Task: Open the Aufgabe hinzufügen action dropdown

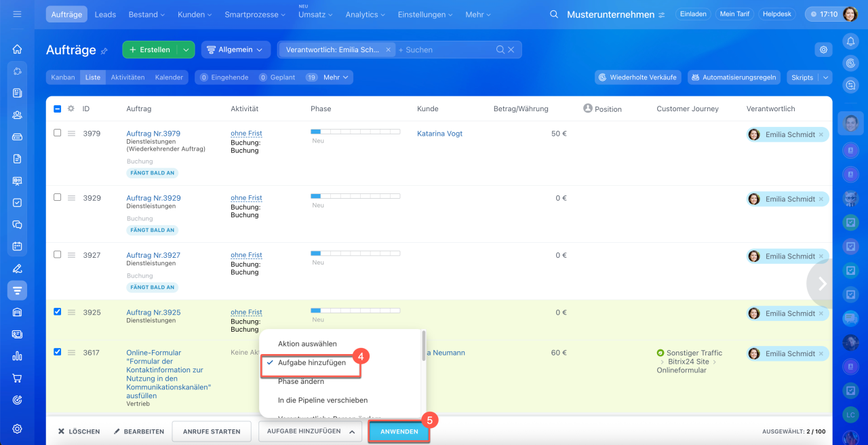Action: pyautogui.click(x=310, y=431)
